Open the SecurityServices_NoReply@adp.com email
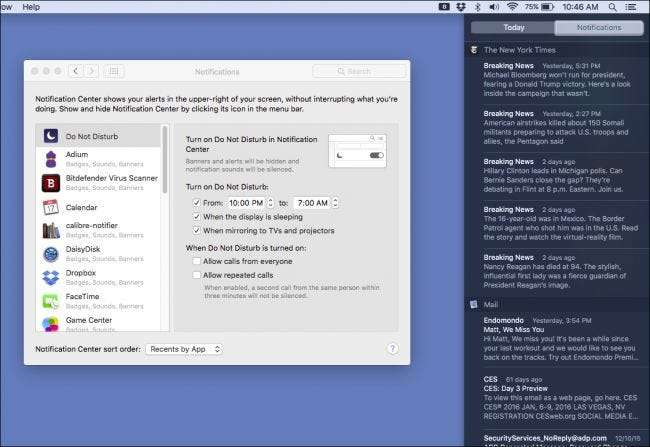The height and width of the screenshot is (447, 650). pyautogui.click(x=560, y=439)
